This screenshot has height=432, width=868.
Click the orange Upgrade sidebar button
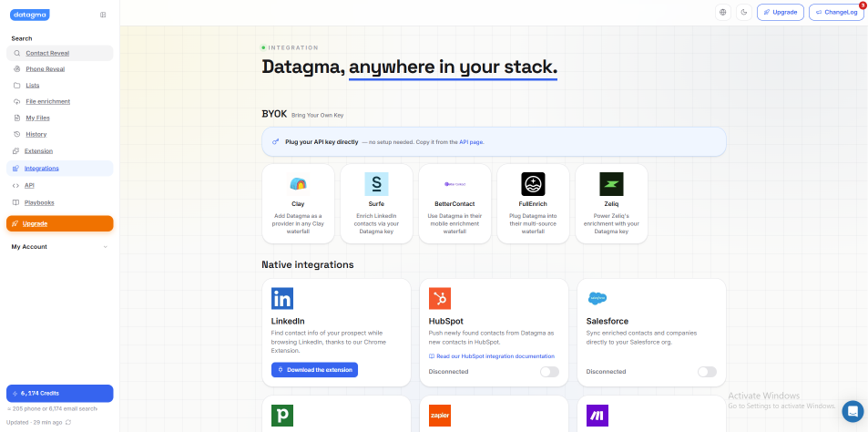60,224
